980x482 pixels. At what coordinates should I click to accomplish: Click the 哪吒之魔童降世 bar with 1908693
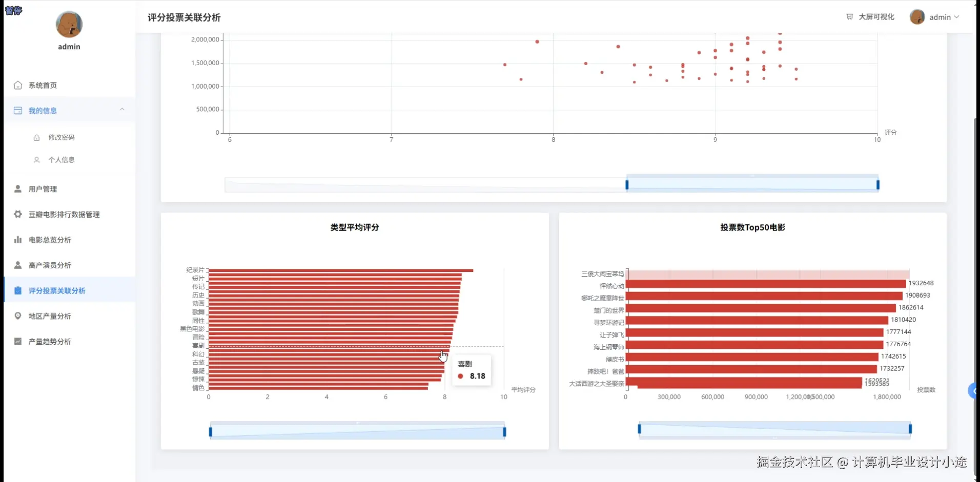click(x=764, y=296)
